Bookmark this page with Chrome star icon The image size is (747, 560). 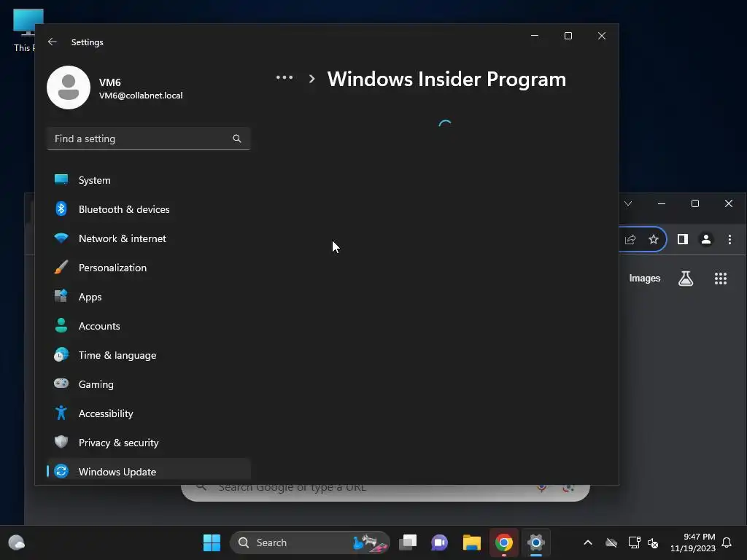click(654, 239)
